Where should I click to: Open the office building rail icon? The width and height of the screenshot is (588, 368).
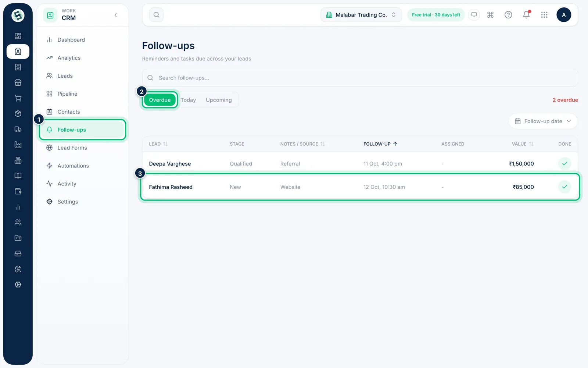click(18, 160)
